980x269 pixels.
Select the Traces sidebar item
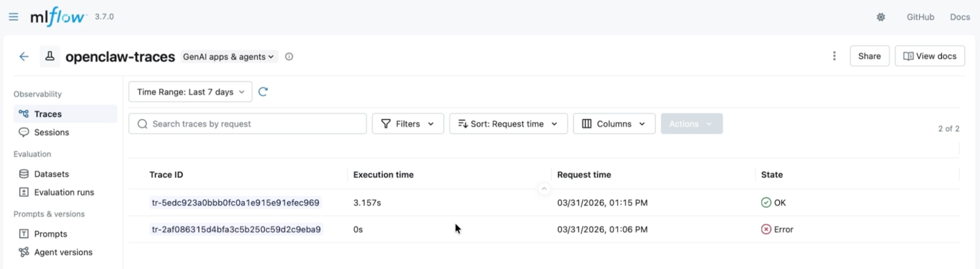[x=65, y=114]
